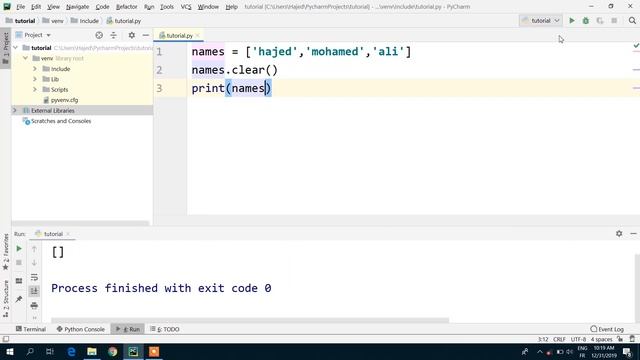This screenshot has width=640, height=360.
Task: Rerun tutorial from Run panel green arrow
Action: pos(19,249)
